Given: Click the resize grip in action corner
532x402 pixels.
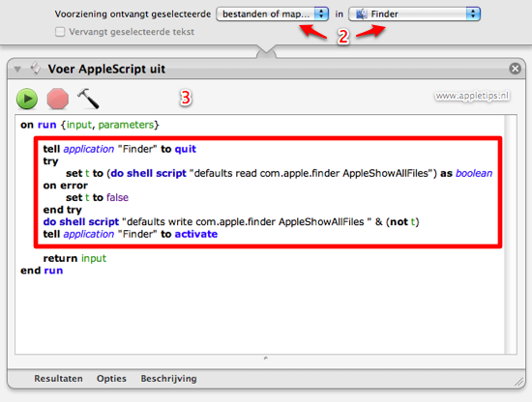Looking at the screenshot, I should tap(518, 382).
